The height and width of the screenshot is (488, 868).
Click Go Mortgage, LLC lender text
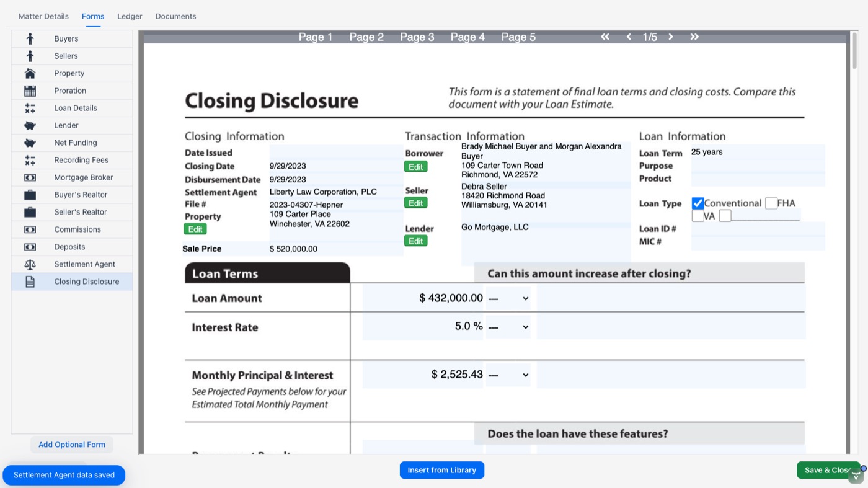[495, 227]
